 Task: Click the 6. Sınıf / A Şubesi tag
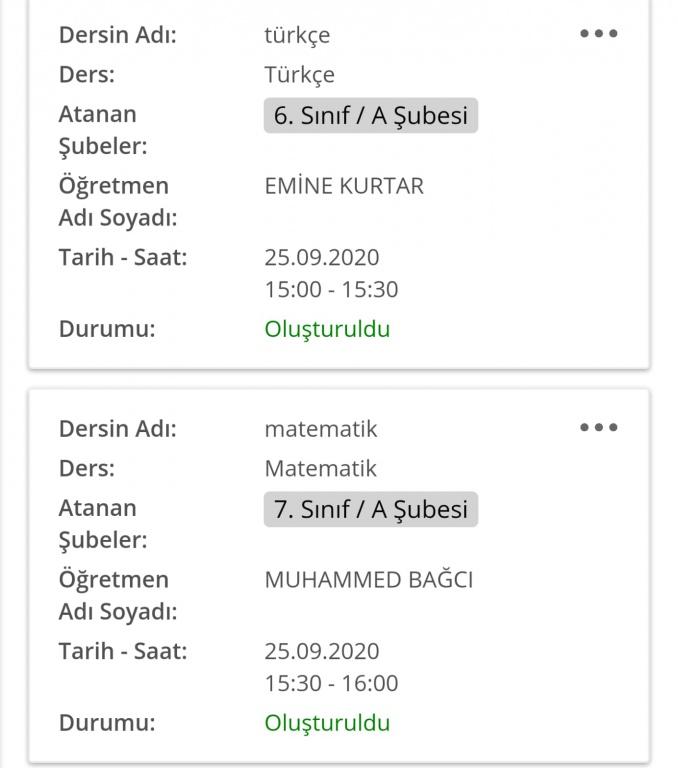pos(370,115)
